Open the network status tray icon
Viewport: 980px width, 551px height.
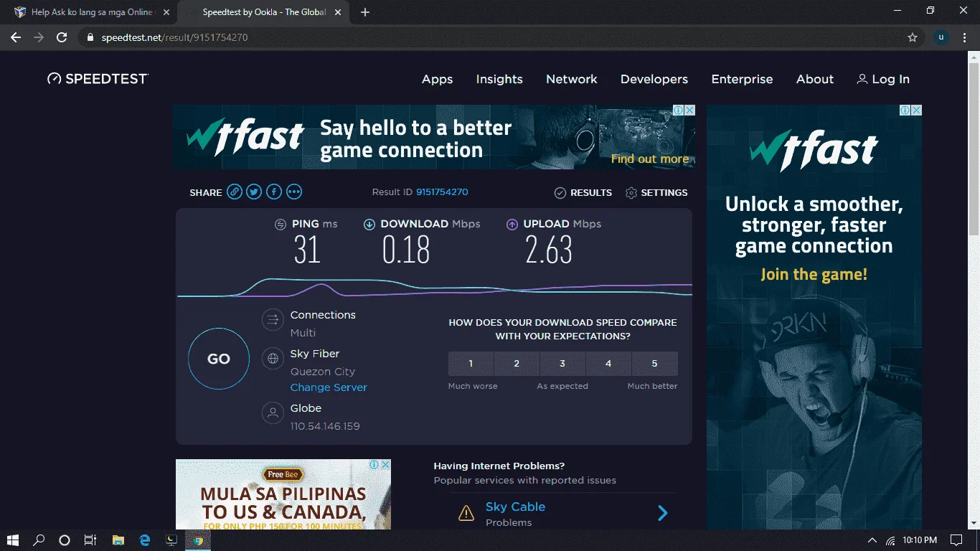coord(890,540)
